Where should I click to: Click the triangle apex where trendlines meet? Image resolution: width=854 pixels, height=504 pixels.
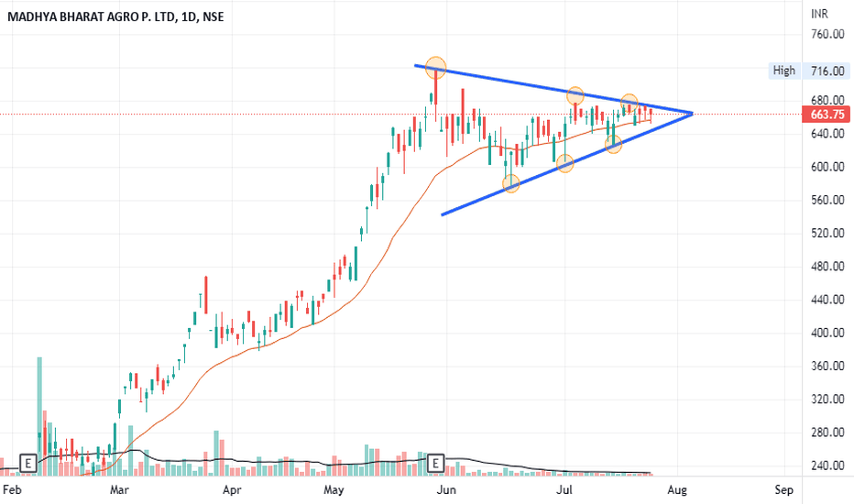pos(692,114)
